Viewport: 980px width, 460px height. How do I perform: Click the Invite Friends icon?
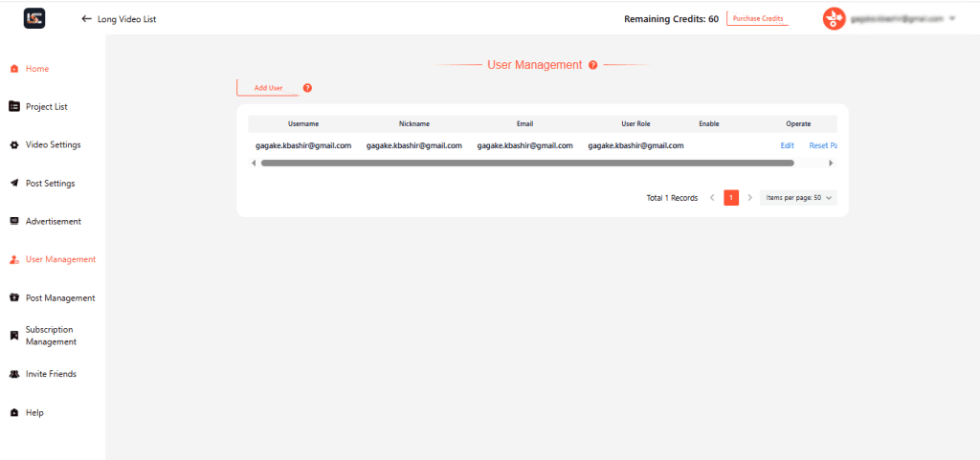13,375
